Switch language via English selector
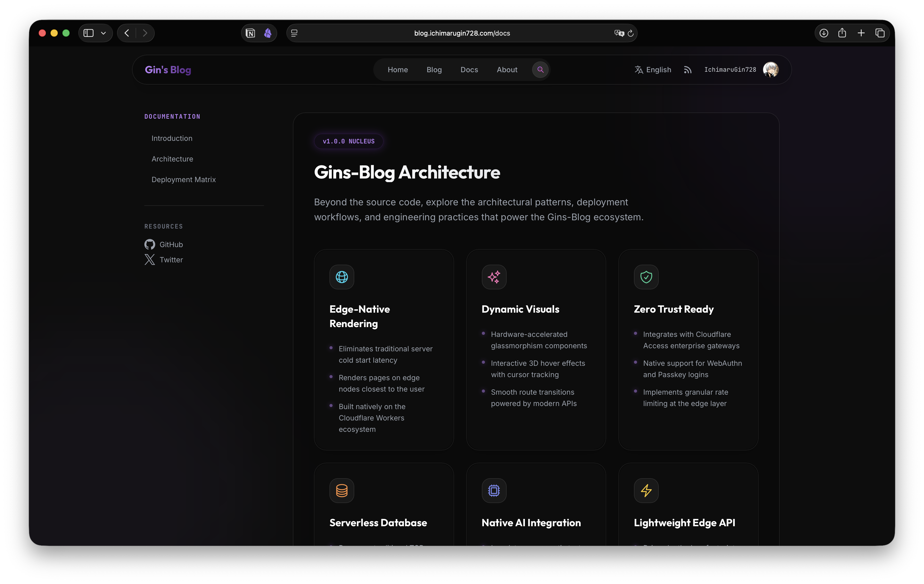The height and width of the screenshot is (584, 924). pyautogui.click(x=653, y=69)
